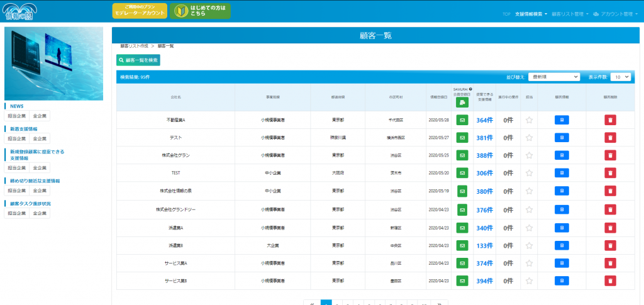This screenshot has width=644, height=305.
Task: Click the green SAMURAI bulk registration icon in header
Action: click(462, 102)
